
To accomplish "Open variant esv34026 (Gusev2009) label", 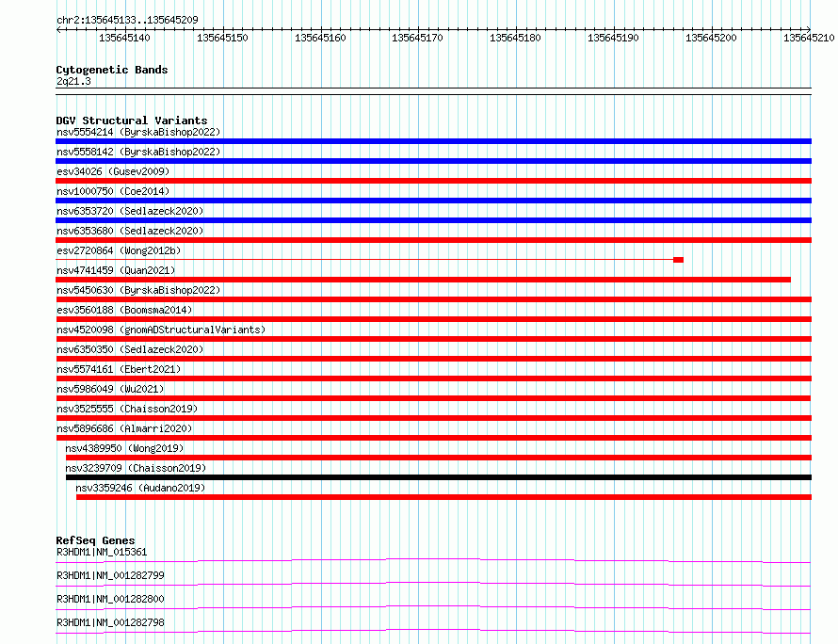I will tap(113, 171).
